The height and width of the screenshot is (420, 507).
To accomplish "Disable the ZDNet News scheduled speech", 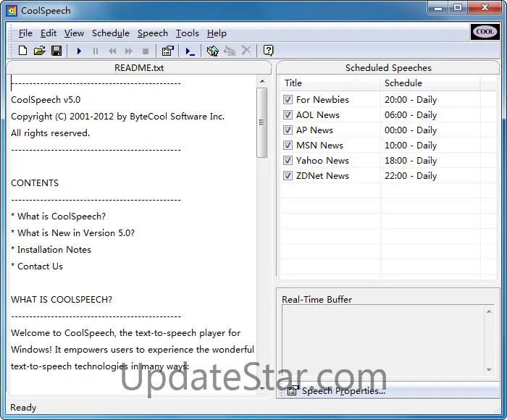I will (x=288, y=176).
